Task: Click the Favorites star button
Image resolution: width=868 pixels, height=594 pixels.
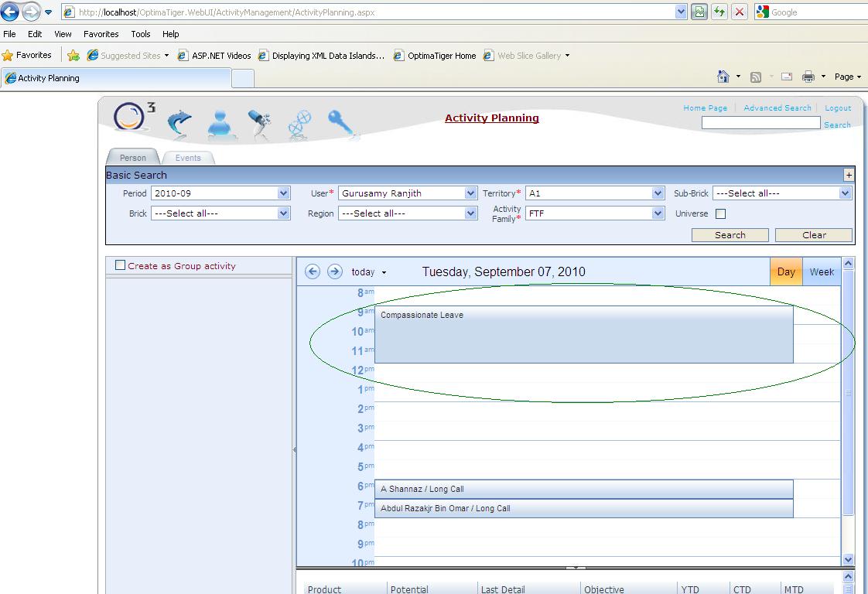Action: click(x=26, y=56)
